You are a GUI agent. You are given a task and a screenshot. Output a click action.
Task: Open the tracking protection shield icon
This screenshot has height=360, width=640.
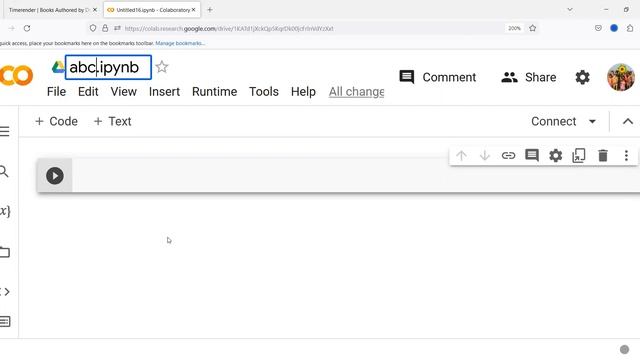93,28
